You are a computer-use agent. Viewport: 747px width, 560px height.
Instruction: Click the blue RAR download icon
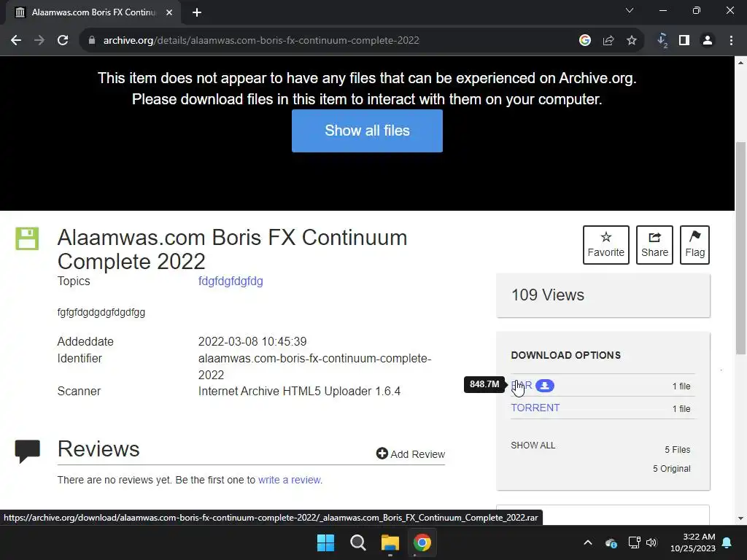544,386
